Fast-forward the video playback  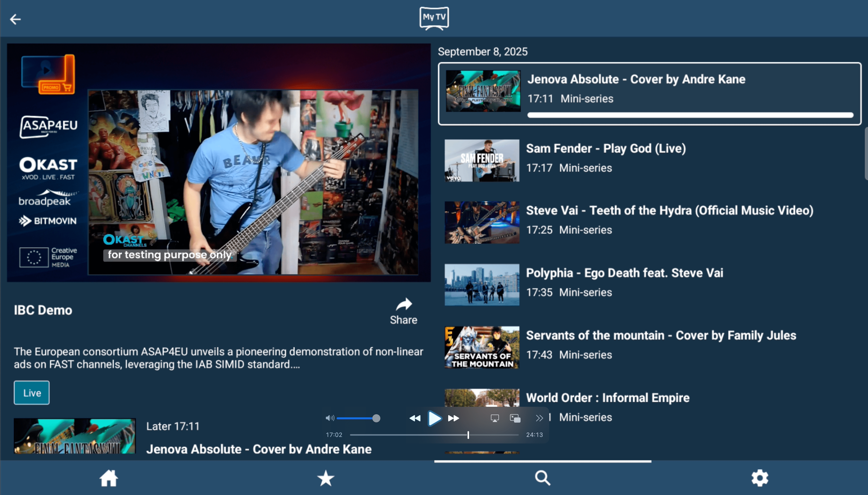pyautogui.click(x=453, y=418)
